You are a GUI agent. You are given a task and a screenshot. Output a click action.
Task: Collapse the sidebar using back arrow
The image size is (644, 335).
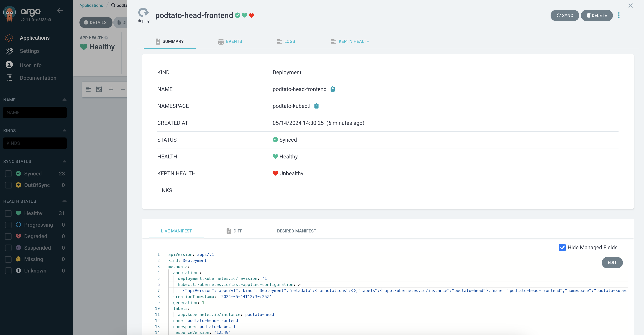point(60,11)
